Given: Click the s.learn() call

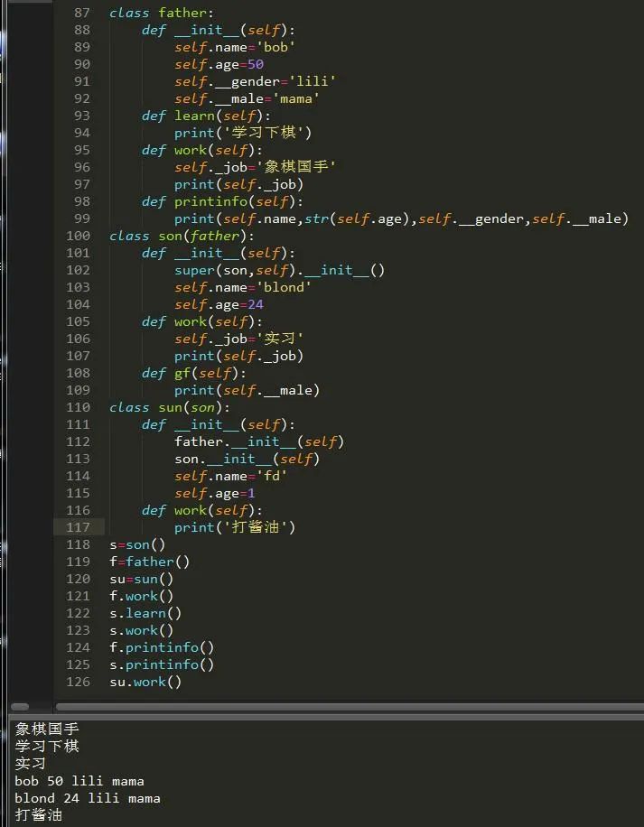Looking at the screenshot, I should click(x=145, y=613).
